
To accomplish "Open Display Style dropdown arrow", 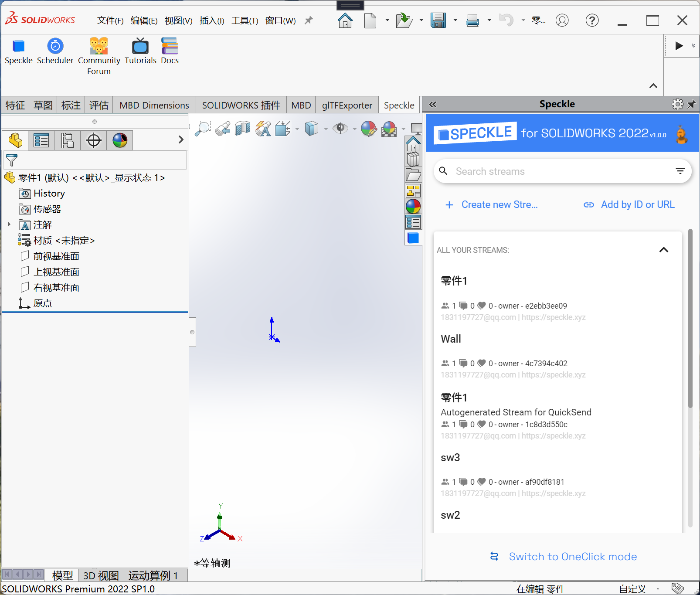I will click(326, 129).
